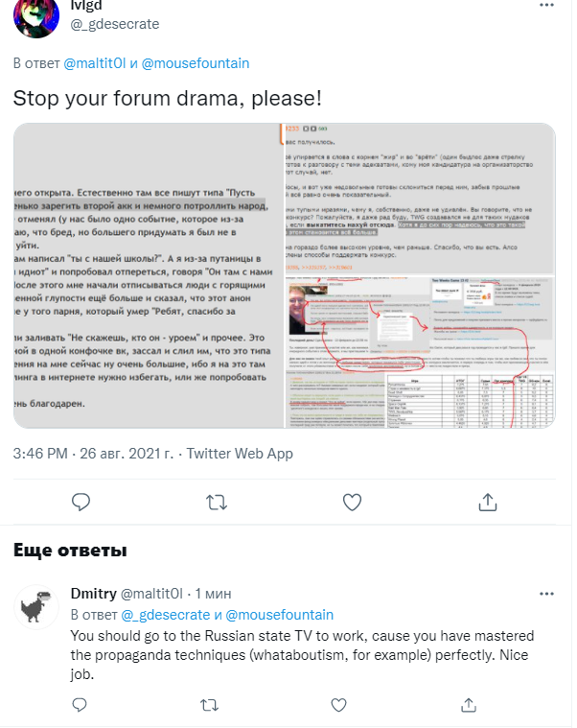Screen dimensions: 577x728
Task: Open the @maltit0l mention in the reply header
Action: 95,63
